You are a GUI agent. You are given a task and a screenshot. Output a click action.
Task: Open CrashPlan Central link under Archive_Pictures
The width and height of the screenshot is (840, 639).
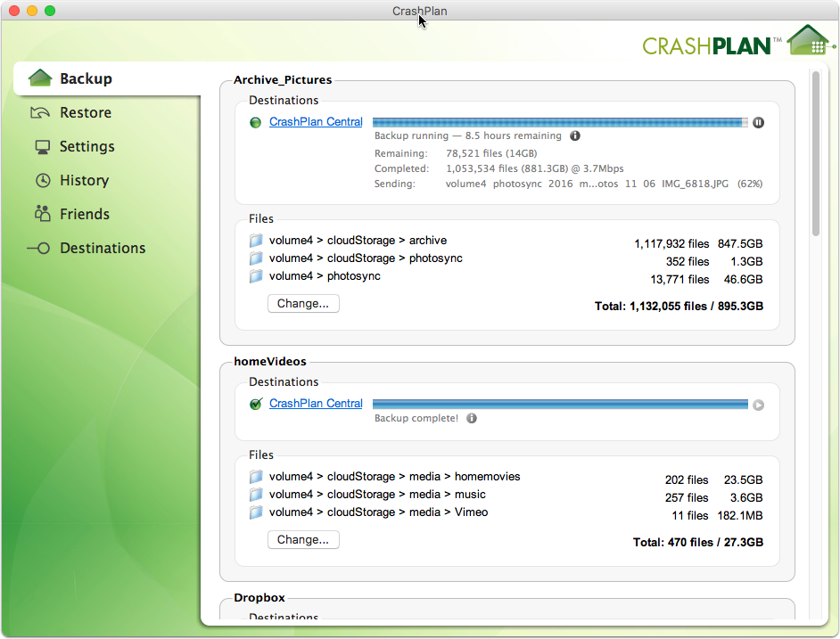[x=316, y=121]
